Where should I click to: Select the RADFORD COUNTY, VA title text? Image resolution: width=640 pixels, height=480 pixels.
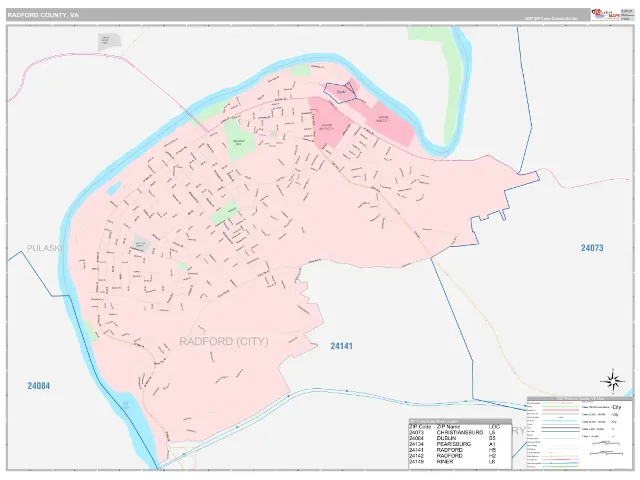[x=43, y=15]
